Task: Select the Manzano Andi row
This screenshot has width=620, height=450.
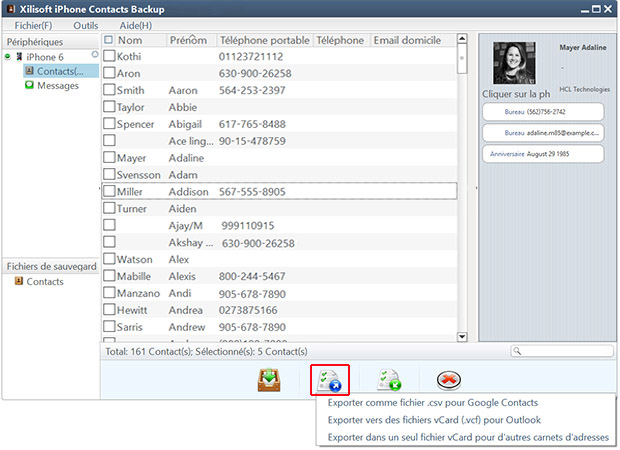Action: (x=279, y=293)
